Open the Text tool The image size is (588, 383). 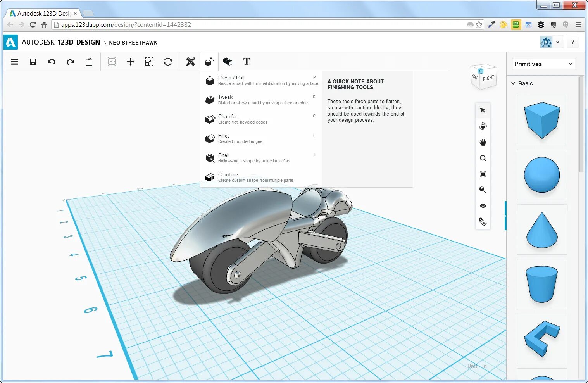coord(247,61)
